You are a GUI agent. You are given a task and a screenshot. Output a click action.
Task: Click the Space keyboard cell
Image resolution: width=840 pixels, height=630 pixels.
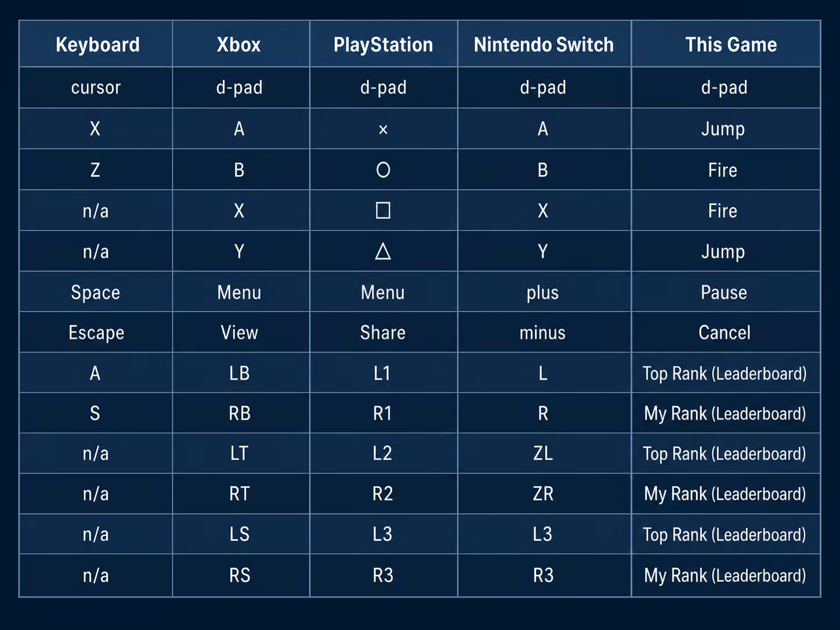pyautogui.click(x=96, y=292)
